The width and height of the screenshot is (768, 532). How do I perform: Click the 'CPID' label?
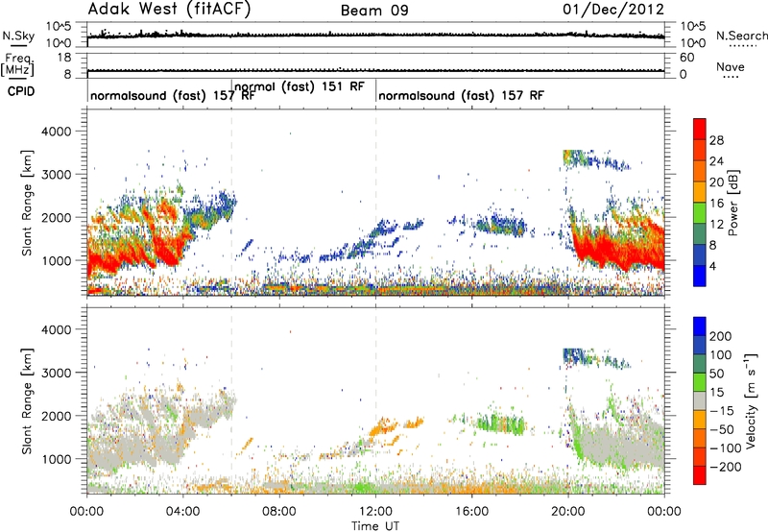coord(21,91)
